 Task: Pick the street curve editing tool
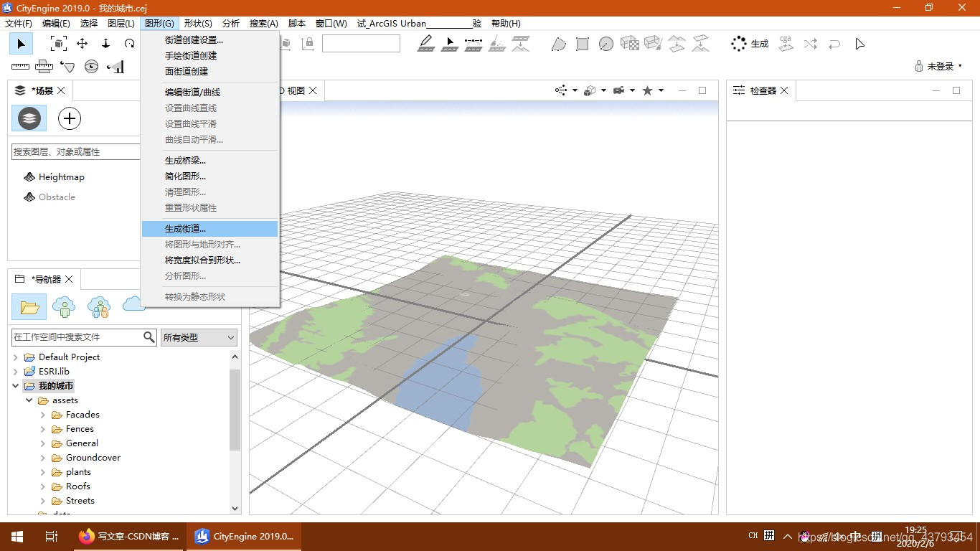pyautogui.click(x=473, y=44)
